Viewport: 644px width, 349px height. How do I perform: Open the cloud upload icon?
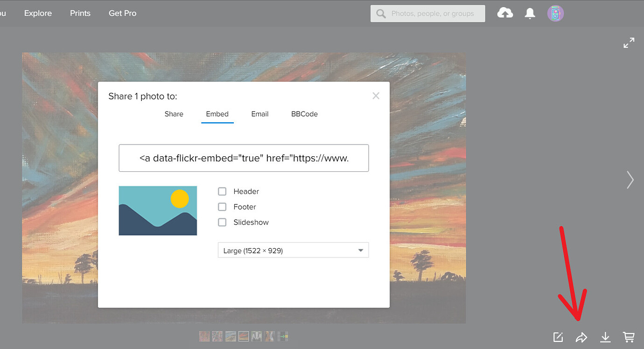[505, 13]
